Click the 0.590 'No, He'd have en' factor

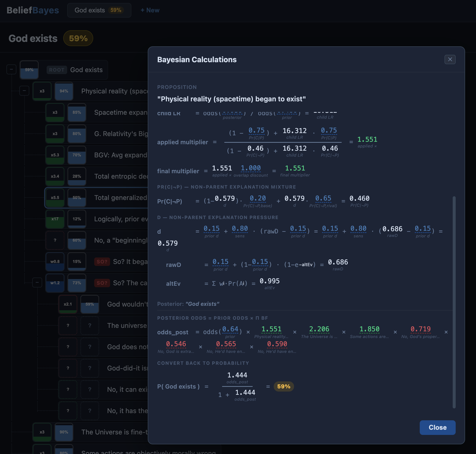click(277, 344)
